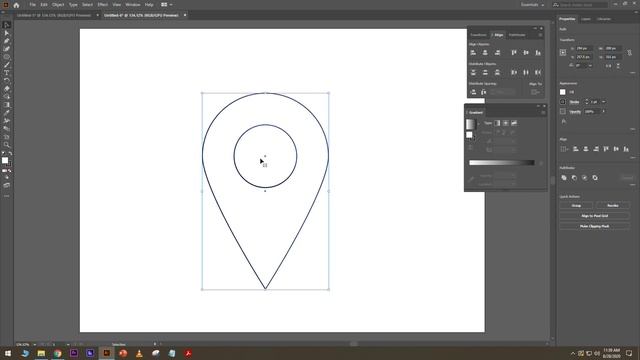The width and height of the screenshot is (640, 360).
Task: Open the Effect menu
Action: [102, 4]
